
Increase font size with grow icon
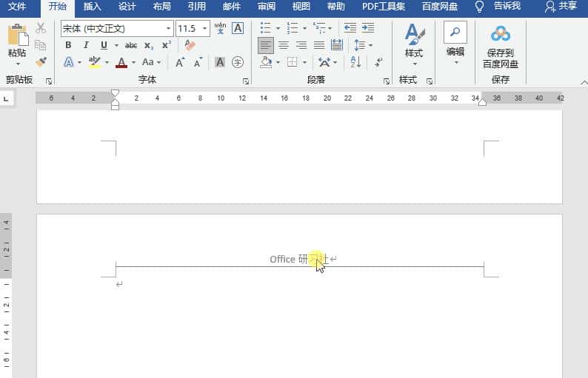(180, 62)
